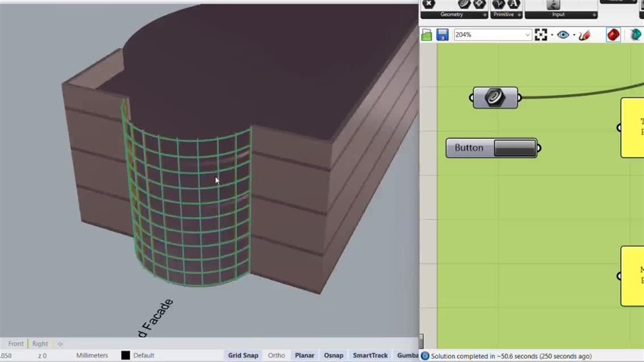The height and width of the screenshot is (362, 644).
Task: Toggle preview visibility with the eye icon
Action: (562, 35)
